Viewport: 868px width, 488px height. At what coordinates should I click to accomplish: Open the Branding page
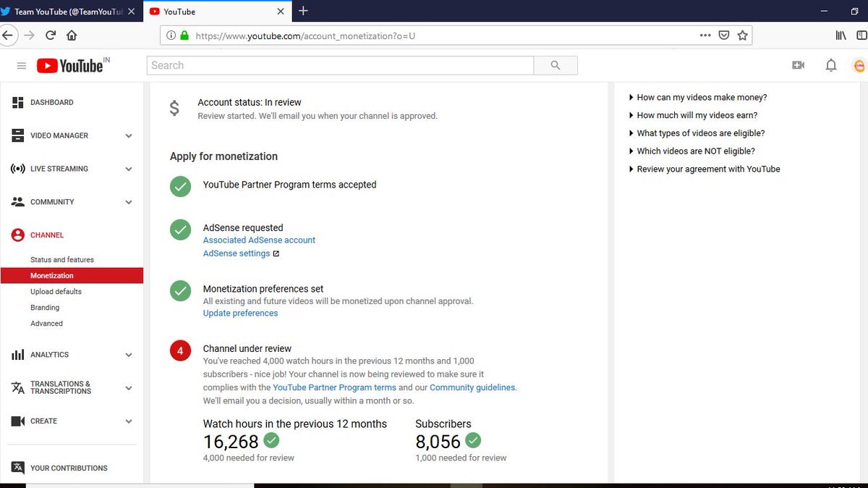45,308
